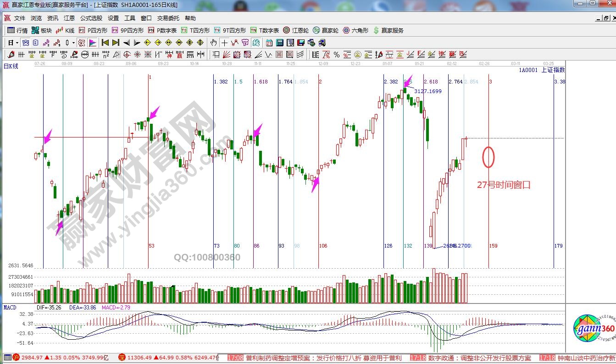Open the 公式选股 menu
The image size is (616, 364).
pyautogui.click(x=91, y=18)
